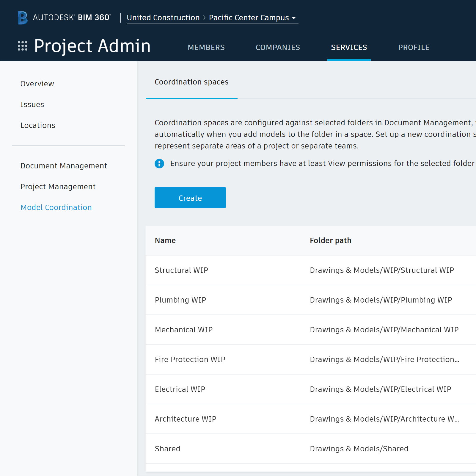Open Document Management in the sidebar
476x476 pixels.
tap(64, 166)
